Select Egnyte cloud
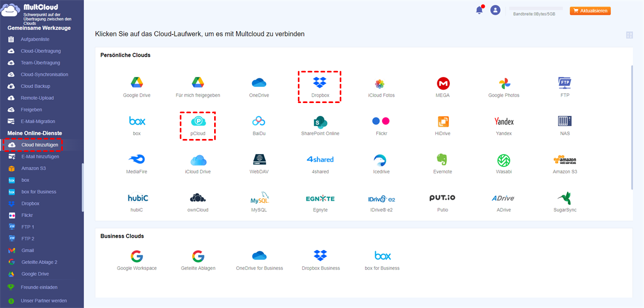Screen dimensions: 644x308 tap(320, 202)
